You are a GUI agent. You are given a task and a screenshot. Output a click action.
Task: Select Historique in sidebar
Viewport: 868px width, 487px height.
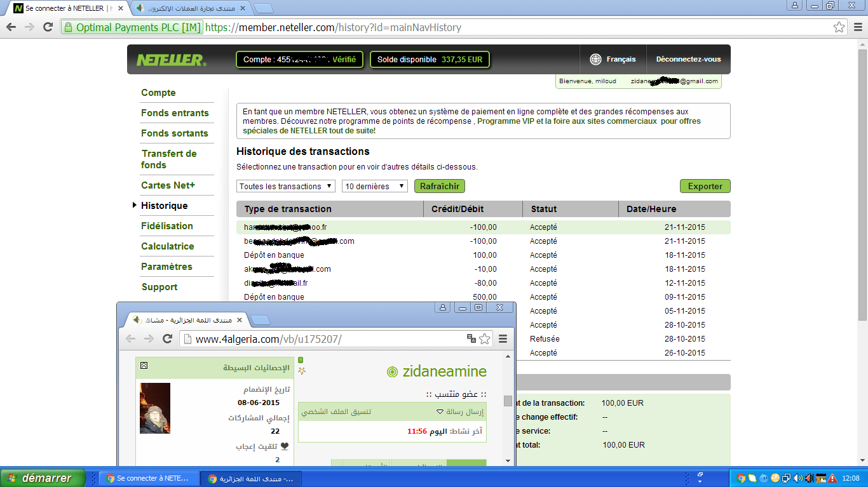click(165, 206)
